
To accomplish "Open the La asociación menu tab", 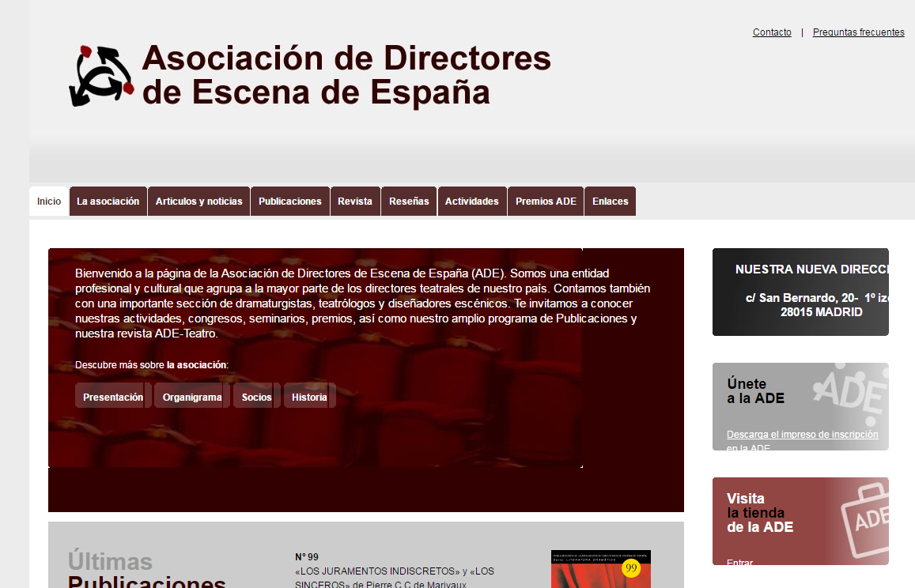I will [x=108, y=202].
